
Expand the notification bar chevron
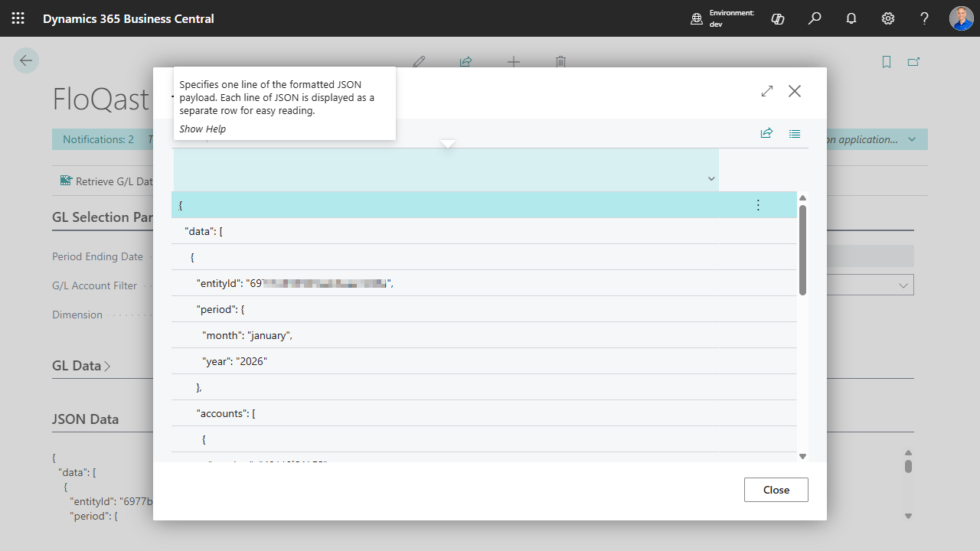(912, 139)
